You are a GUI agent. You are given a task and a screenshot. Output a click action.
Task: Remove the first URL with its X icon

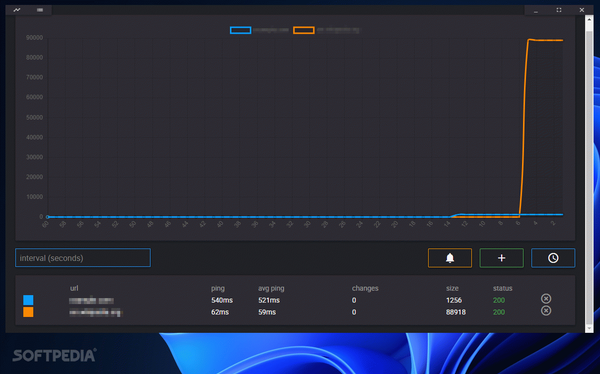(x=546, y=299)
